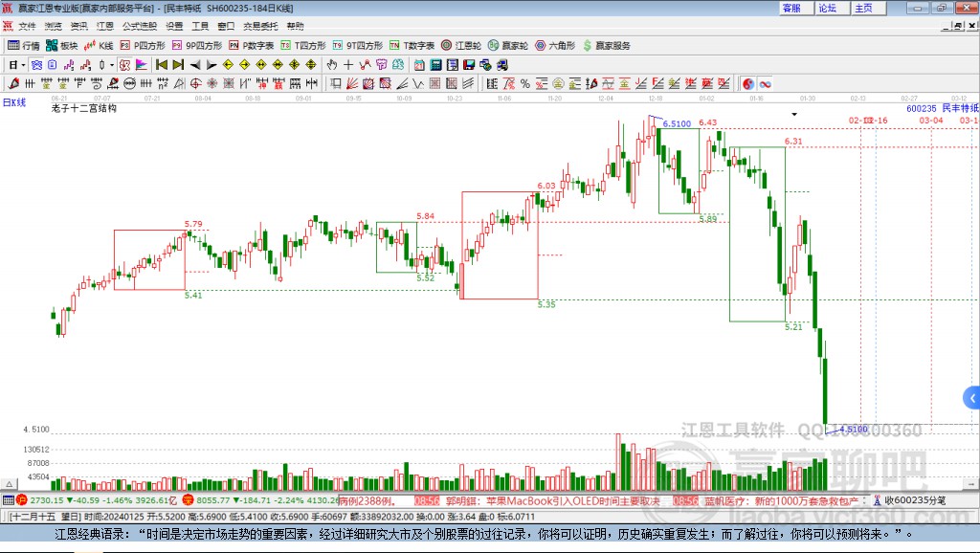Image resolution: width=980 pixels, height=553 pixels.
Task: Click the grid icon at status bar start
Action: 8,499
